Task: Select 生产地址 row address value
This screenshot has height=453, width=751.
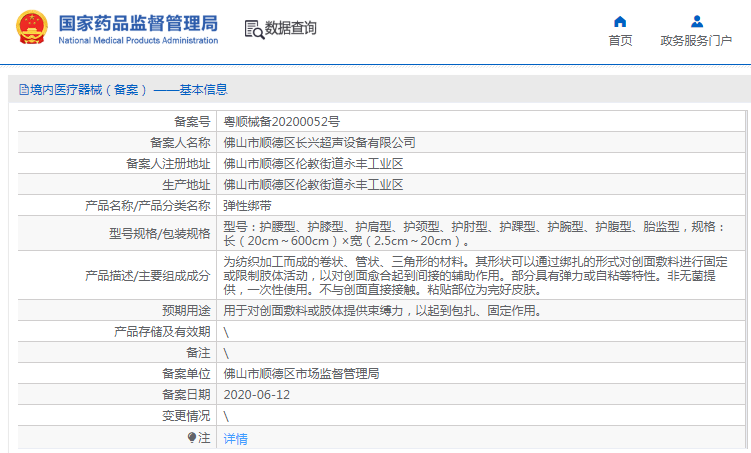Action: tap(313, 185)
